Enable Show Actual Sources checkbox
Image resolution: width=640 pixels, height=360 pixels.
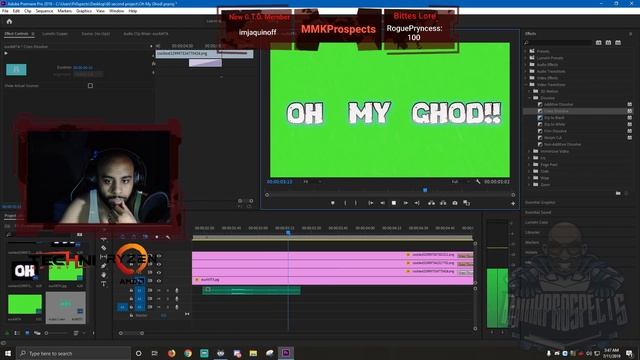(90, 86)
